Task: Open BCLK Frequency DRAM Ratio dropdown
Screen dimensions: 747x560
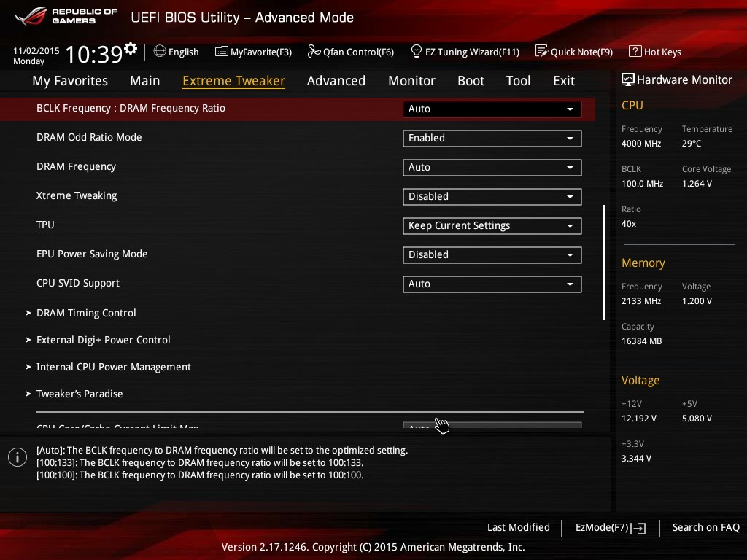Action: click(492, 109)
